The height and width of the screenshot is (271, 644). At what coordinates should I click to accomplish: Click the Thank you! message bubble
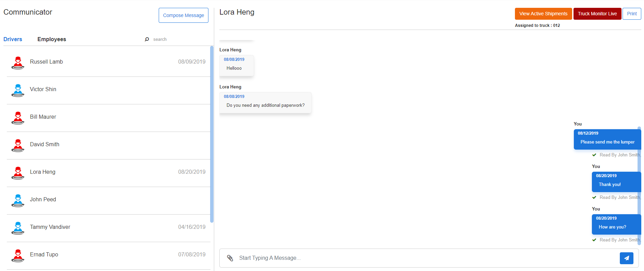coord(616,182)
